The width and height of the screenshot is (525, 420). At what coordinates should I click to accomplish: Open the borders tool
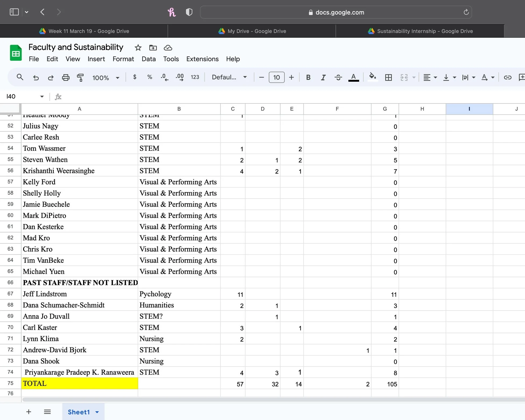388,77
